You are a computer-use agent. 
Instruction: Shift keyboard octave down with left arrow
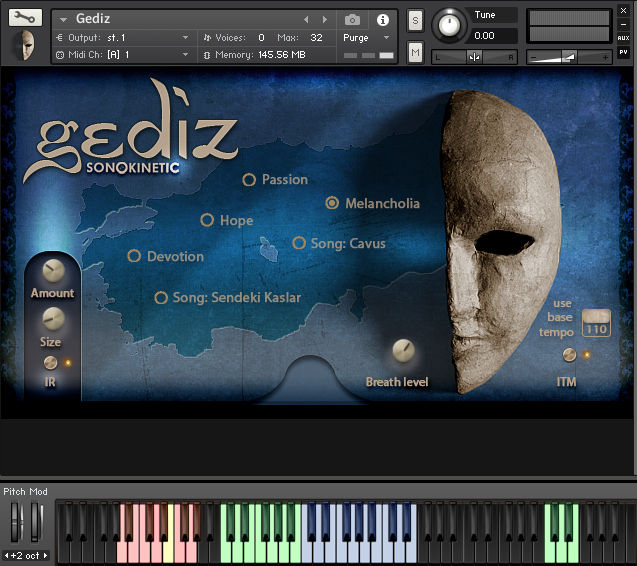6,555
